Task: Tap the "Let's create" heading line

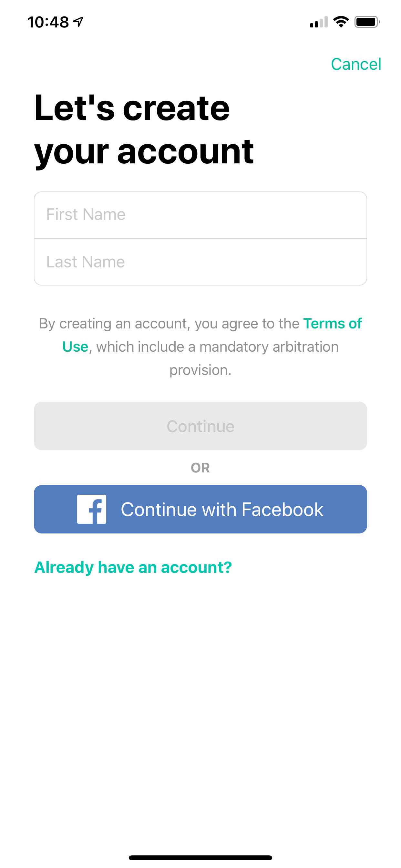Action: click(x=132, y=108)
